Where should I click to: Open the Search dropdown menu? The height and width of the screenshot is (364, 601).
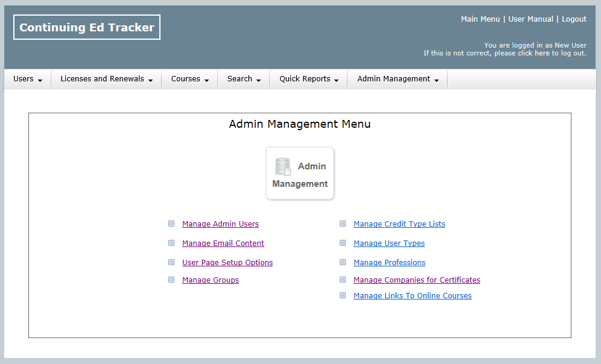pyautogui.click(x=244, y=79)
